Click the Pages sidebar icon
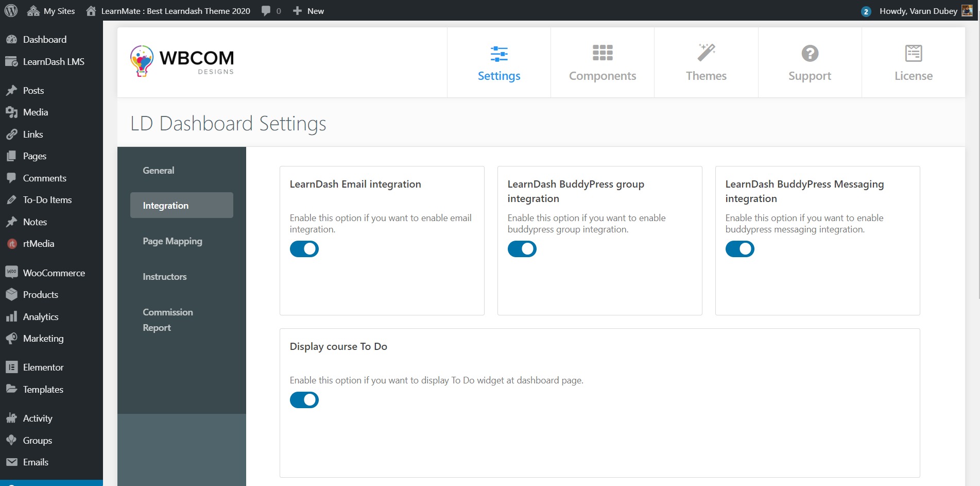The image size is (980, 486). click(11, 156)
